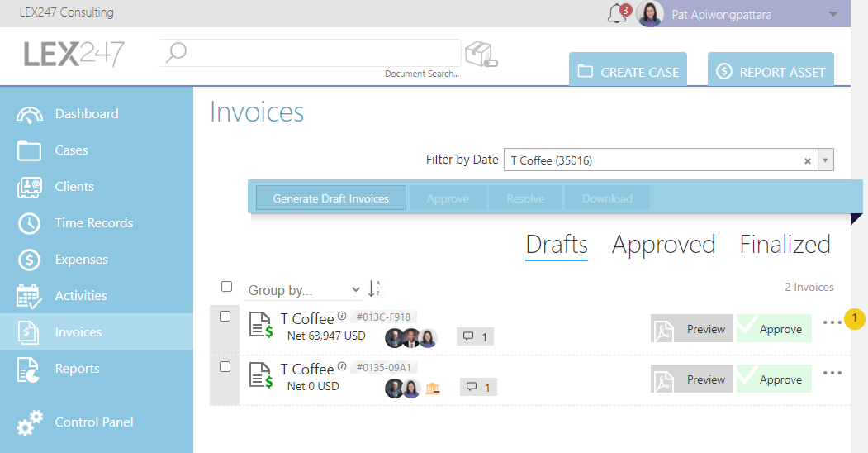Viewport: 868px width, 453px height.
Task: Click Pat Apiwongpattara's profile avatar
Action: (x=650, y=14)
